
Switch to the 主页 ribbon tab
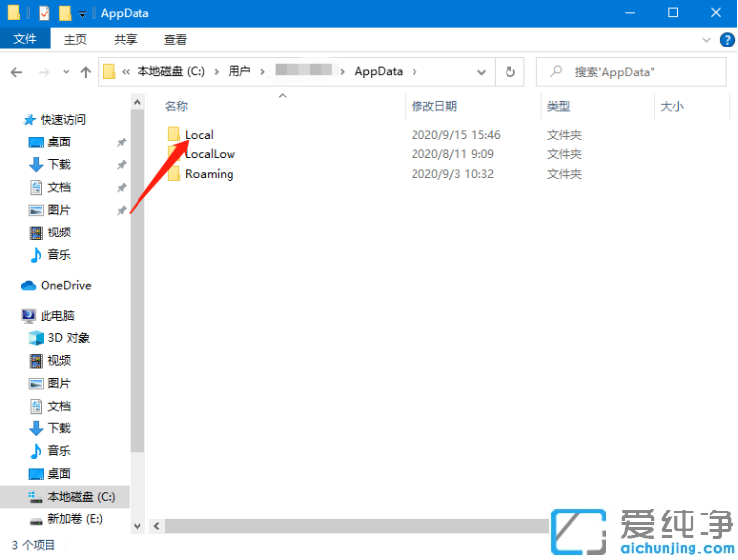[x=75, y=39]
